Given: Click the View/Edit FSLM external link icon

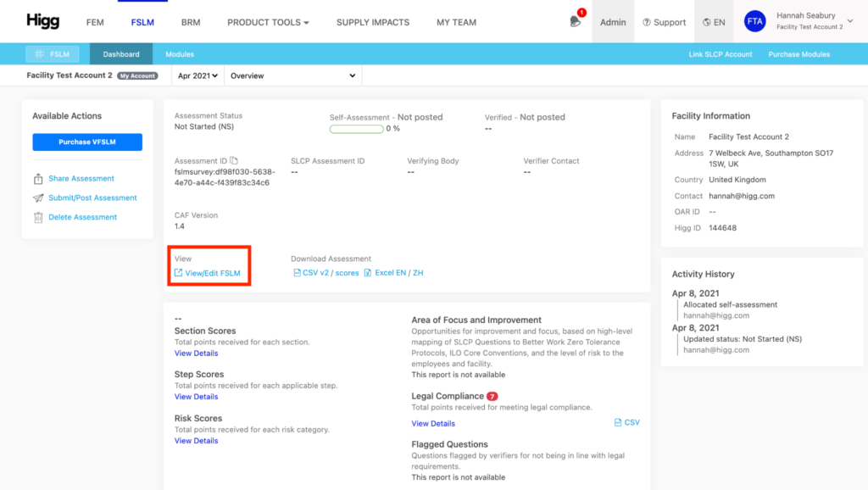Looking at the screenshot, I should point(178,273).
